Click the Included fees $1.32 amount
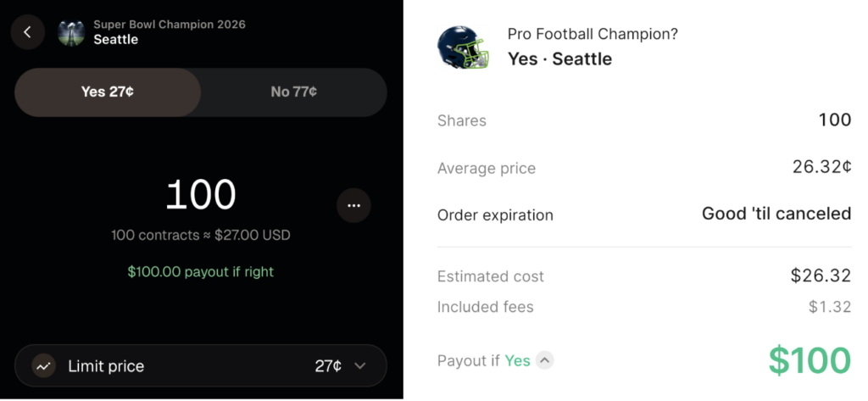This screenshot has width=868, height=401. 830,307
